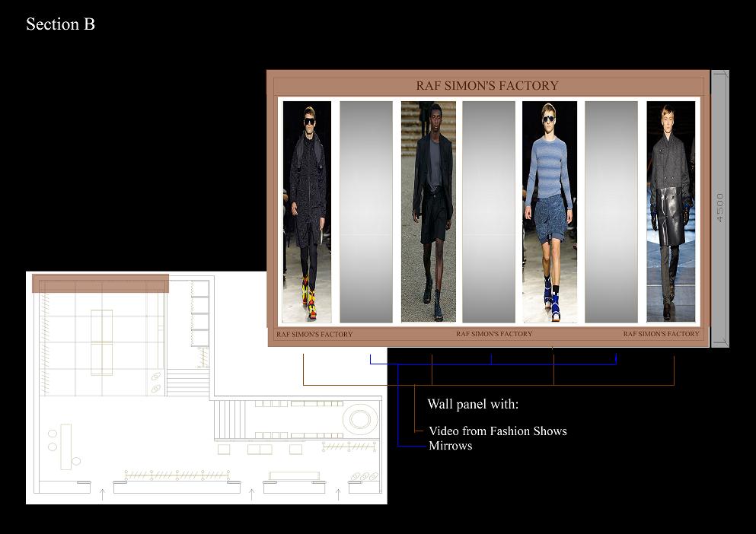Select the model in black coat with colorful shoes

tap(307, 211)
